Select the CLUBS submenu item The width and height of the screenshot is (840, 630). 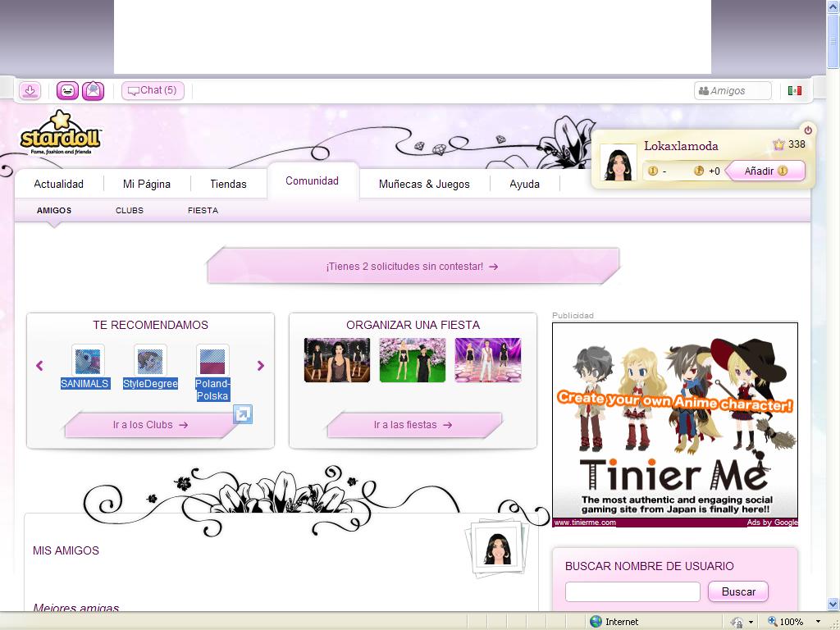130,211
